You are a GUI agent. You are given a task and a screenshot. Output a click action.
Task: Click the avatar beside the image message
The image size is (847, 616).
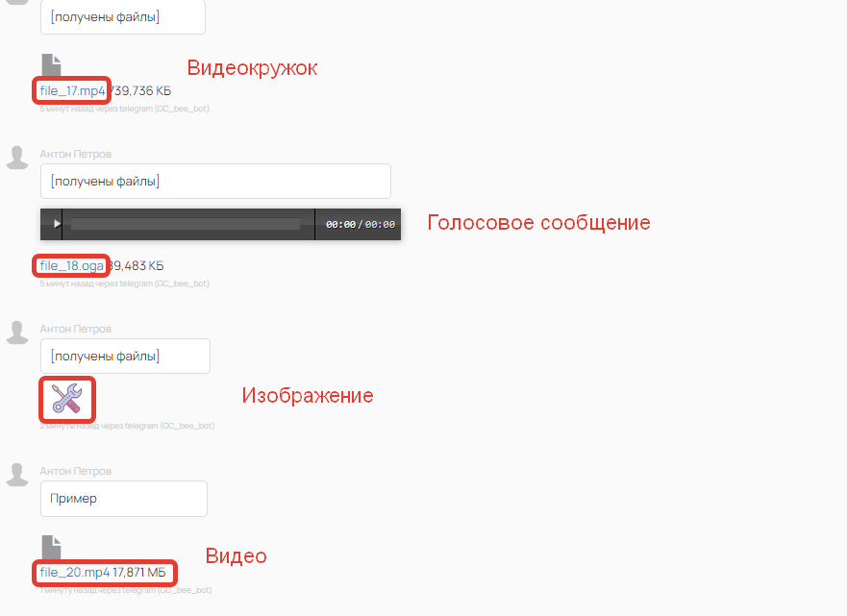pyautogui.click(x=17, y=333)
